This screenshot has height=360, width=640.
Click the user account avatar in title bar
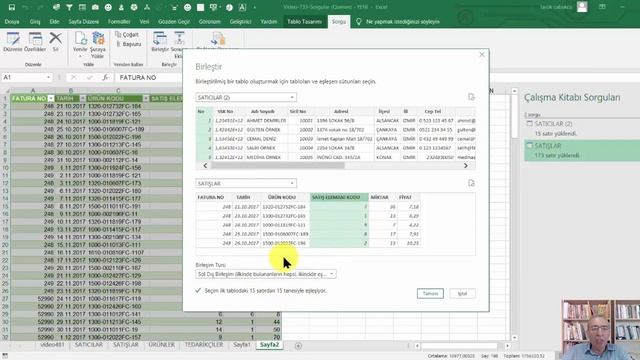point(582,7)
